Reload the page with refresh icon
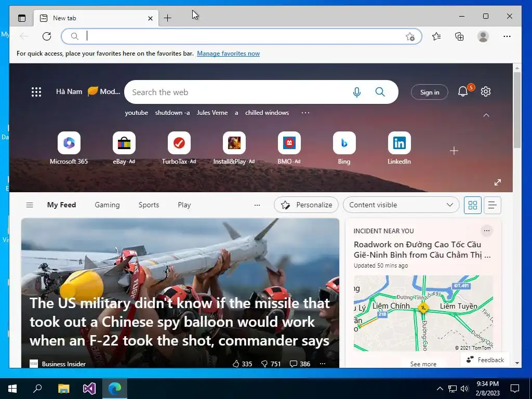 (x=47, y=36)
